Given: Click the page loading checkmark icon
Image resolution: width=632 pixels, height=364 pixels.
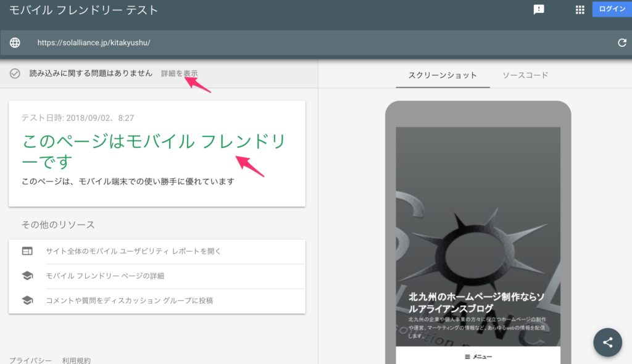Looking at the screenshot, I should click(15, 73).
